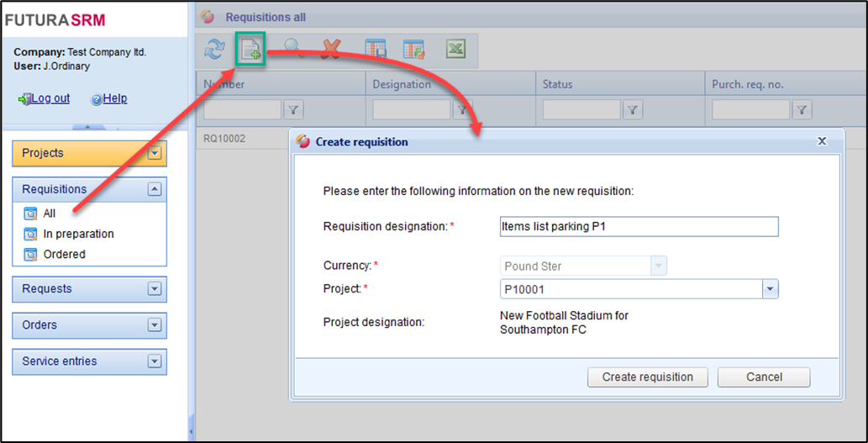
Task: Collapse the Requisitions panel
Action: coord(154,190)
